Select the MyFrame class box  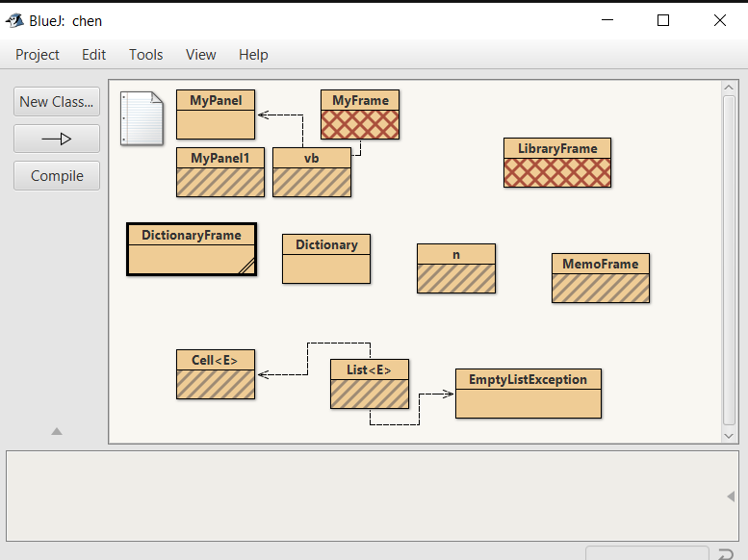pyautogui.click(x=360, y=114)
